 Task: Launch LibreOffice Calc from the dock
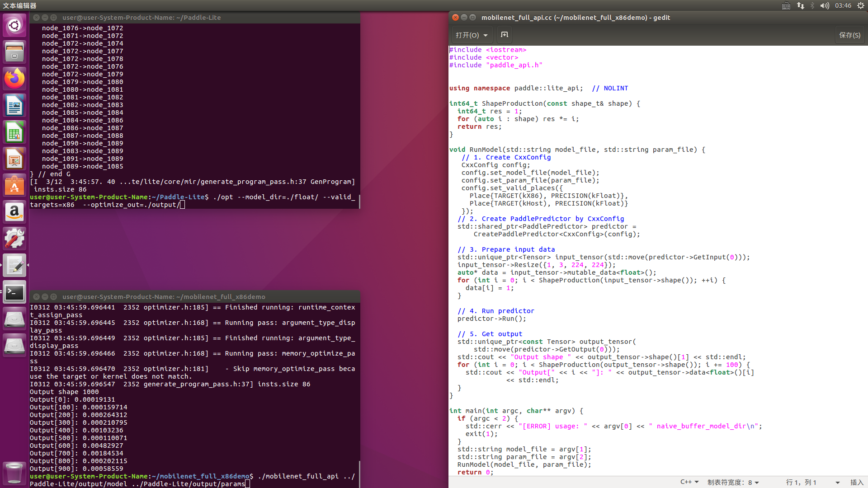(14, 132)
